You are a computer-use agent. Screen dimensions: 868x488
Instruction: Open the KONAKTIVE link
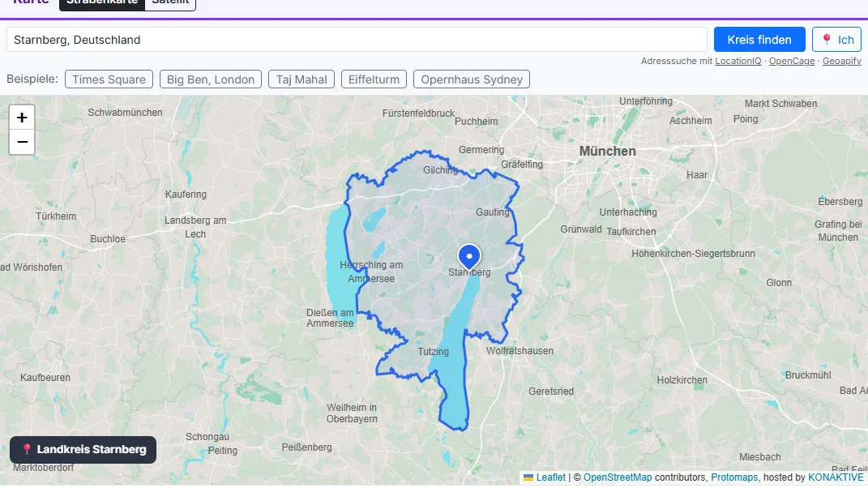click(x=836, y=477)
